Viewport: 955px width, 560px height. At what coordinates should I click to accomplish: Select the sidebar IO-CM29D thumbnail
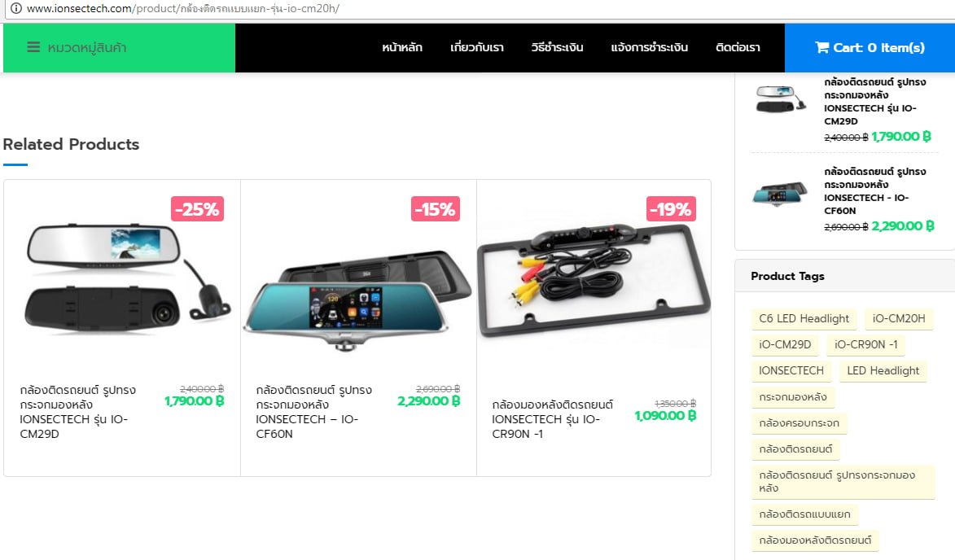tap(780, 98)
